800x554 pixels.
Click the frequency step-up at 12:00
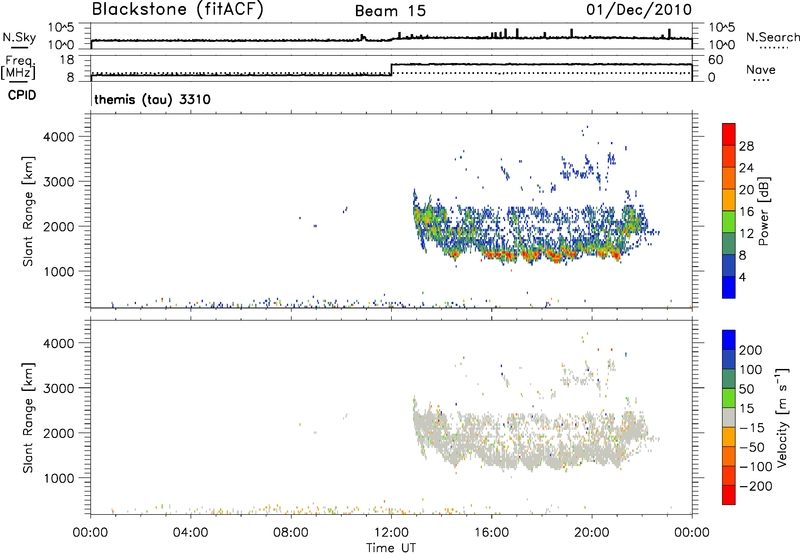[x=391, y=70]
